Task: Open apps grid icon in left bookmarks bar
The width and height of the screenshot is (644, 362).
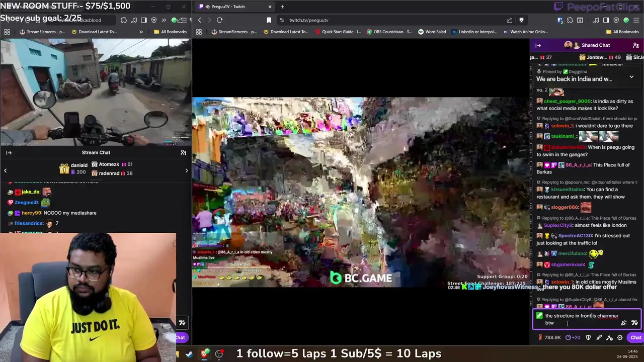Action: click(7, 32)
